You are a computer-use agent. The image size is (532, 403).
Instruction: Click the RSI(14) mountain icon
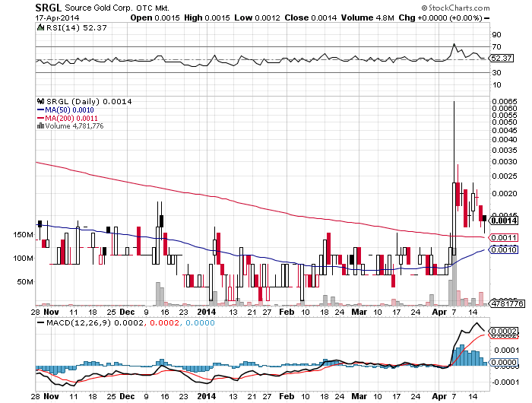click(41, 27)
